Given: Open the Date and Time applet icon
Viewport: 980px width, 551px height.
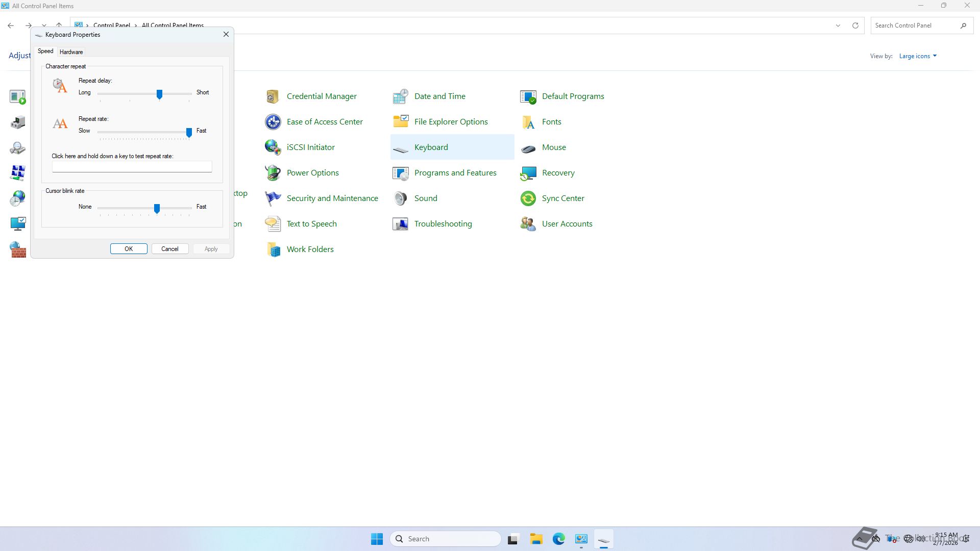Looking at the screenshot, I should pyautogui.click(x=400, y=96).
